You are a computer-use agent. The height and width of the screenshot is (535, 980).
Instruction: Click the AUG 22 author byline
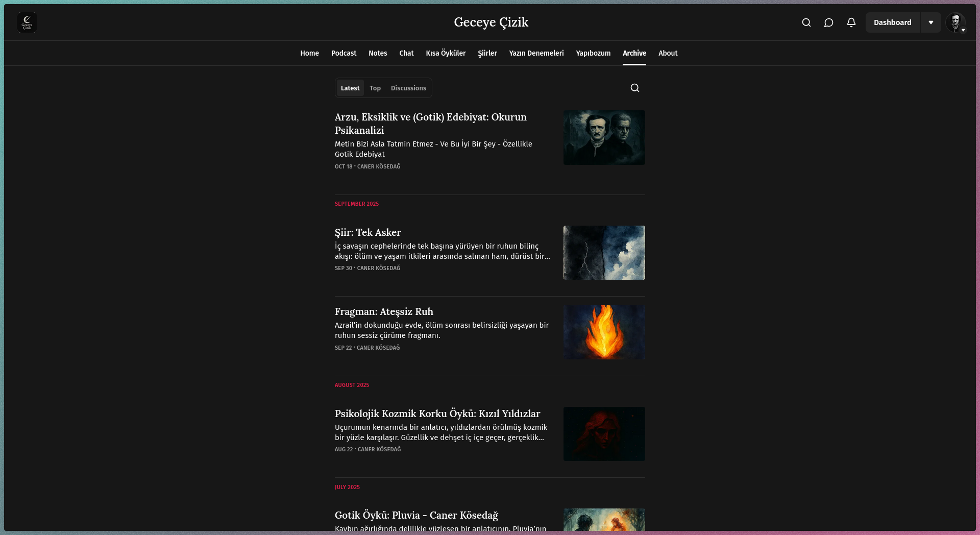coord(368,449)
